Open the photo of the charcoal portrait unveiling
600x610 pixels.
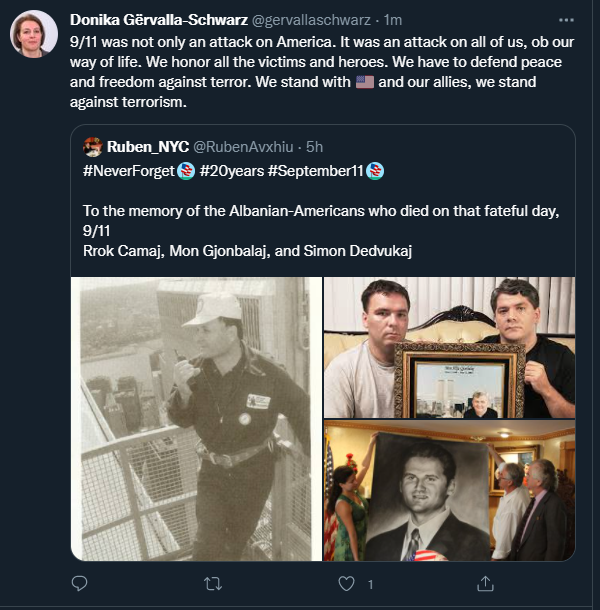pos(449,490)
